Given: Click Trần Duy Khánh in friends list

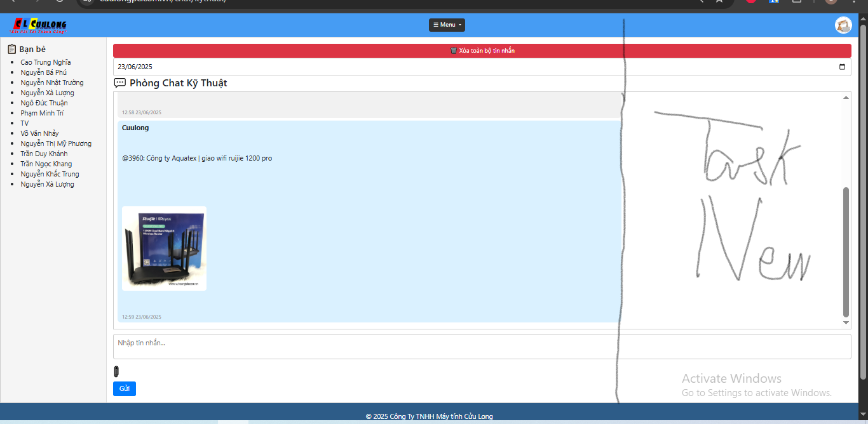Looking at the screenshot, I should point(44,154).
